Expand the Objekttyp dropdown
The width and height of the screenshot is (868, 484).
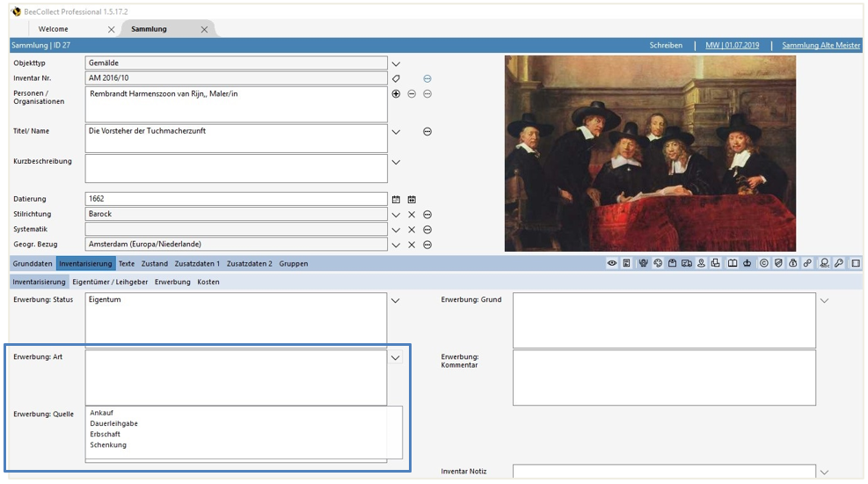click(396, 63)
